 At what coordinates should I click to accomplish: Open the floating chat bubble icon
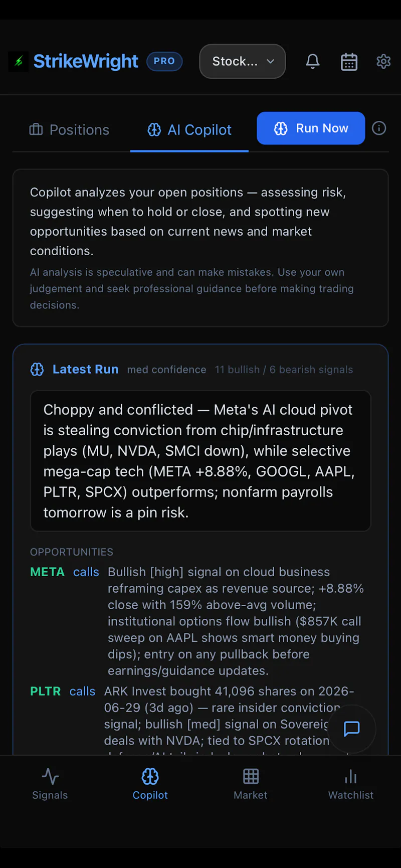352,729
